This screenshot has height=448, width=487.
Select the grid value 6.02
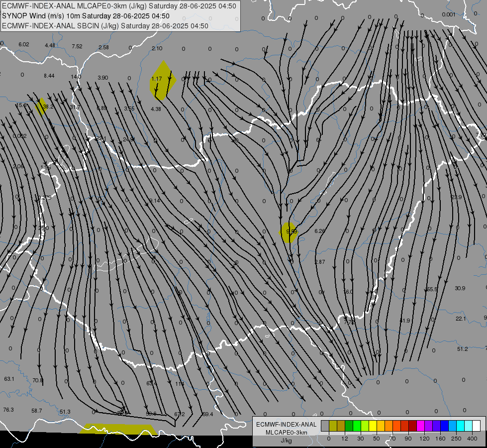pyautogui.click(x=23, y=44)
